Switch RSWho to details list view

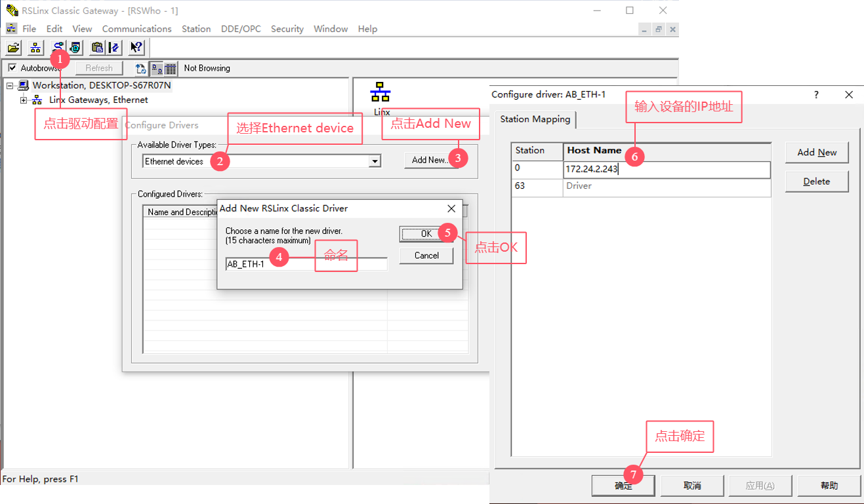click(x=171, y=68)
